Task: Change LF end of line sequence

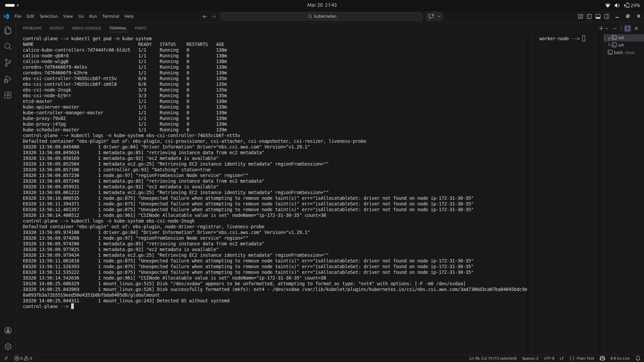Action: coord(562,358)
